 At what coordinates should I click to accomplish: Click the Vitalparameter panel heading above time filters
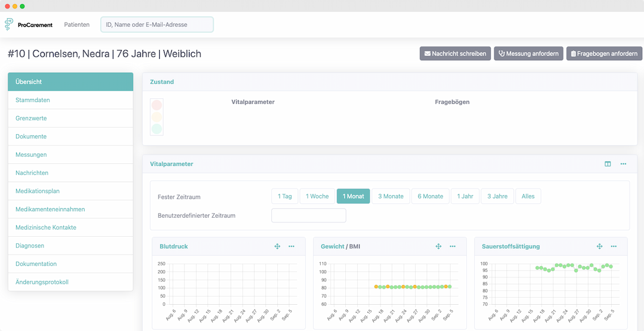(172, 164)
